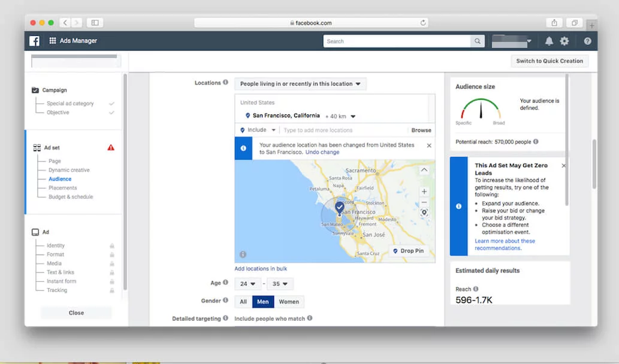Click the right panel scrollbar

point(567,140)
